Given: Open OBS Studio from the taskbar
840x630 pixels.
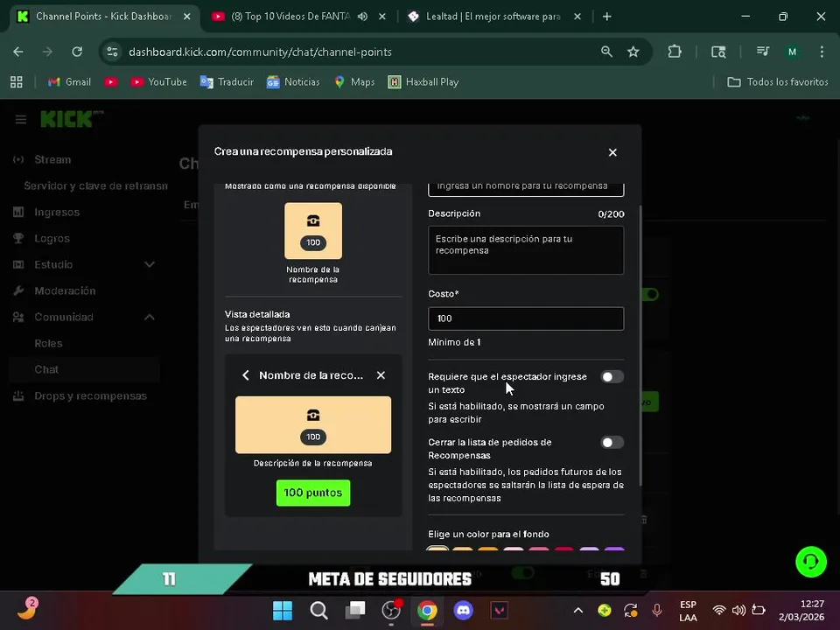Looking at the screenshot, I should tap(392, 610).
